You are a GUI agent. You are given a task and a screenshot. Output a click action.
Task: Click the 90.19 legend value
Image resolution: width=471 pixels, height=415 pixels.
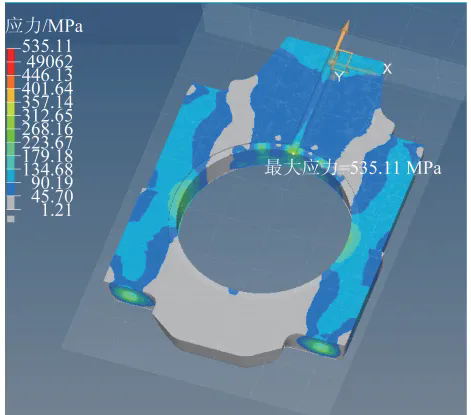(51, 183)
